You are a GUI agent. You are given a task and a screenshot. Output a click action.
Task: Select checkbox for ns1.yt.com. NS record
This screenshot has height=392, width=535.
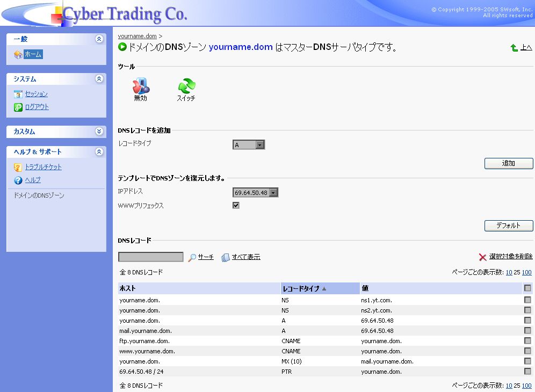[527, 300]
